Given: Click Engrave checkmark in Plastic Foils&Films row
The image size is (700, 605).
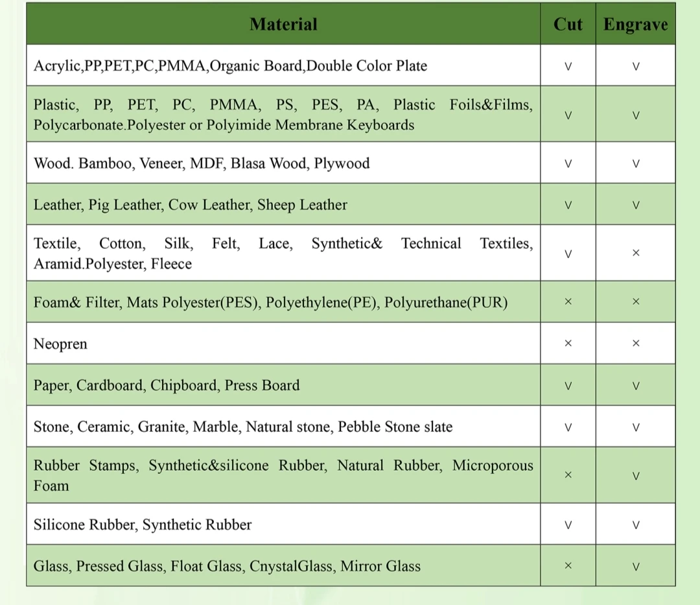Looking at the screenshot, I should pos(636,115).
